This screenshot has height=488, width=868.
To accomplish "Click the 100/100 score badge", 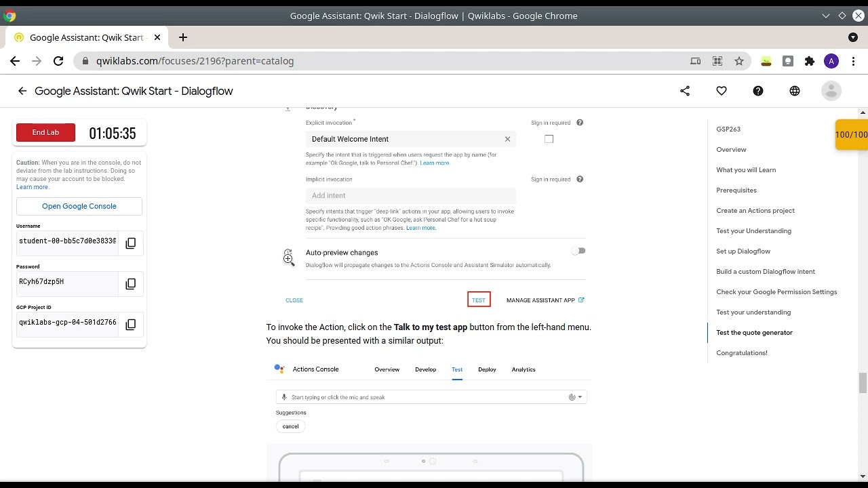I will (x=852, y=135).
